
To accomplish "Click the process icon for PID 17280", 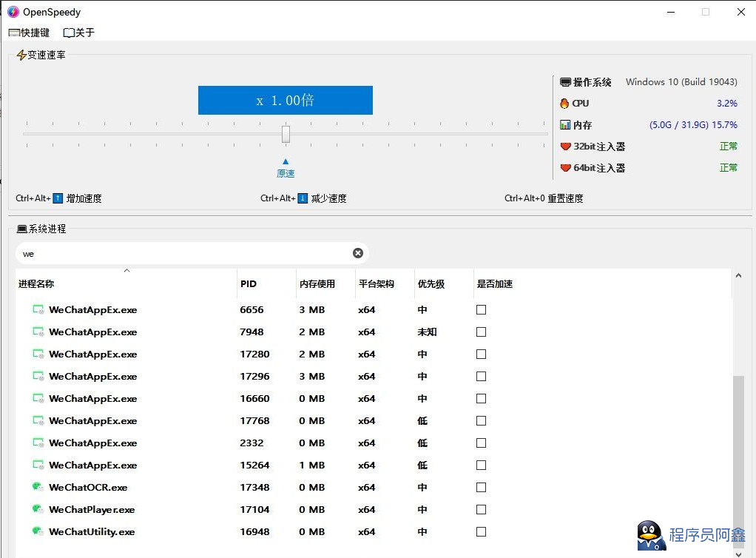I will (x=38, y=354).
